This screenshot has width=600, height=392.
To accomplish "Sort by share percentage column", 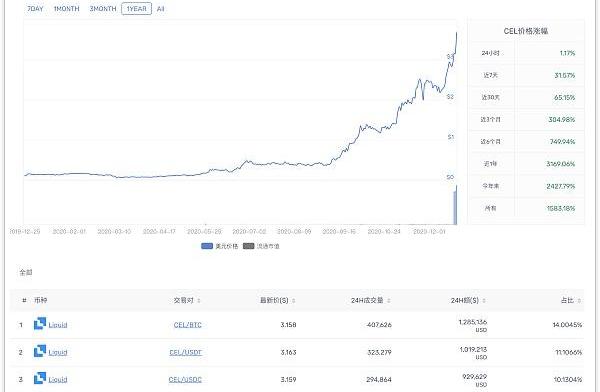I will (x=571, y=301).
